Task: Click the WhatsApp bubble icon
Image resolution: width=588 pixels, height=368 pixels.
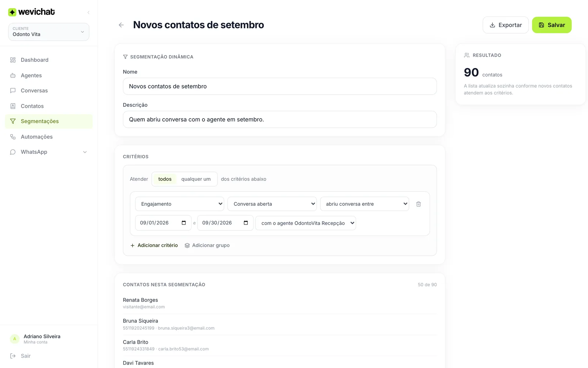Action: click(13, 152)
